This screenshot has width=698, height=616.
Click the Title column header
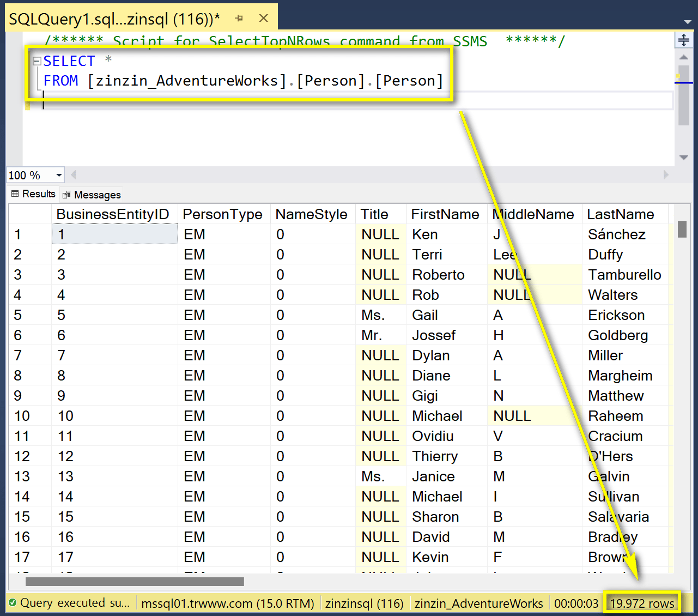pos(381,214)
